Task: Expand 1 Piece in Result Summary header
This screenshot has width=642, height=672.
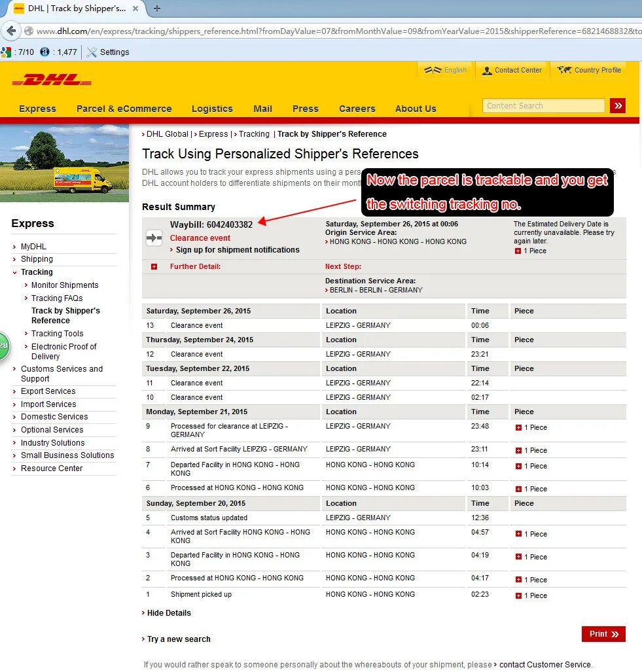Action: 518,251
